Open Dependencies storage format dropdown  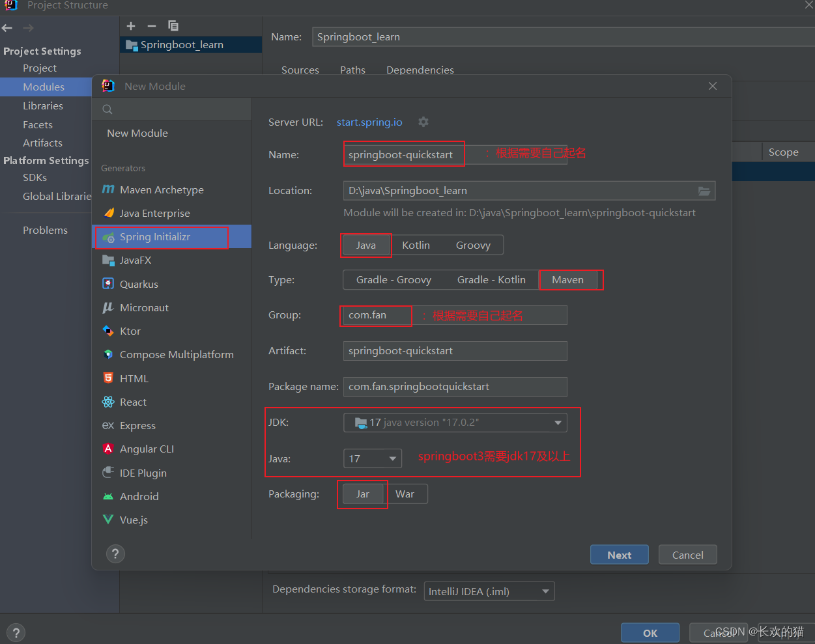pos(489,591)
